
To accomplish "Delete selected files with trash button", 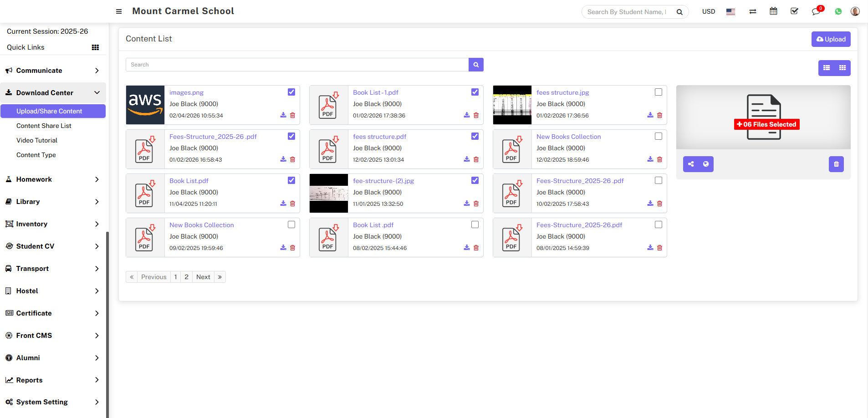I will point(836,164).
